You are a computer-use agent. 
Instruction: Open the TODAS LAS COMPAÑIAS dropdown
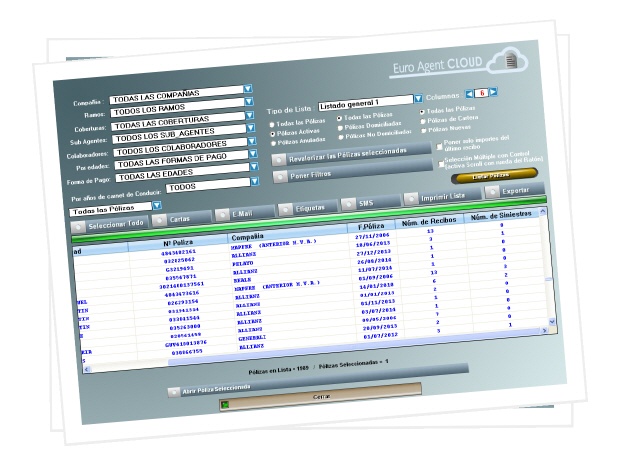[x=248, y=89]
